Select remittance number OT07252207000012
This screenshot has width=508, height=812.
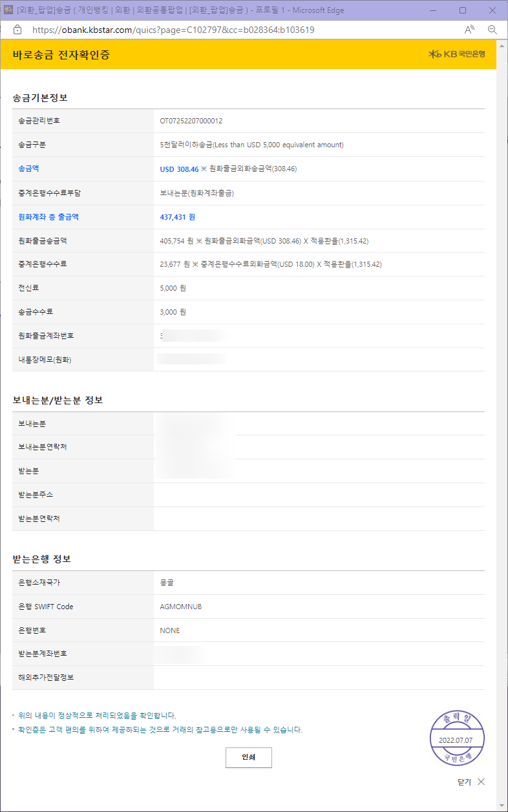pos(191,121)
